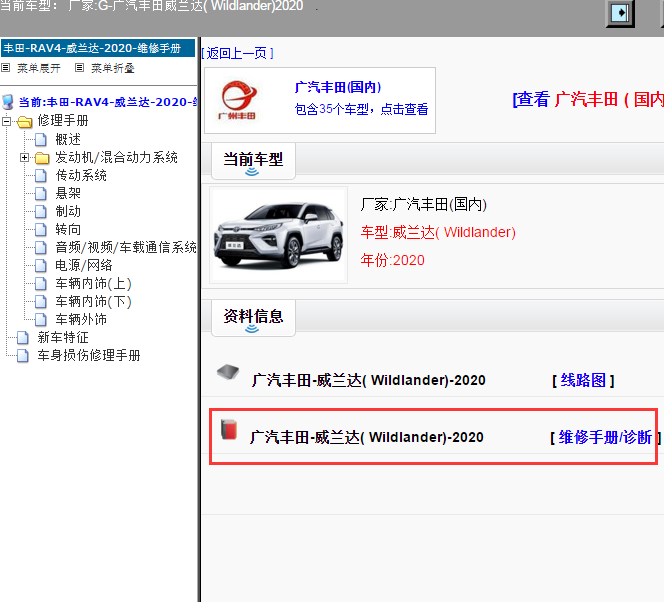This screenshot has height=602, width=664.
Task: Click the 年份:2020 text
Action: tap(392, 260)
